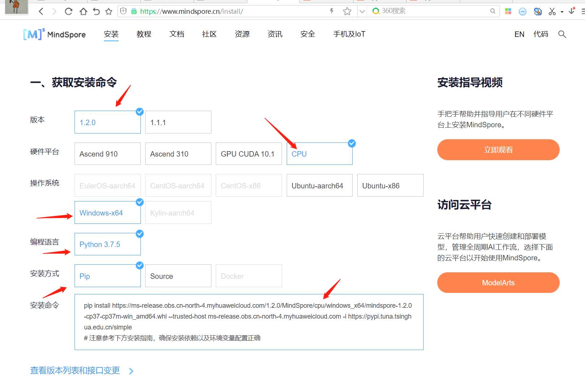This screenshot has height=392, width=585.
Task: Switch site language to EN
Action: [519, 34]
